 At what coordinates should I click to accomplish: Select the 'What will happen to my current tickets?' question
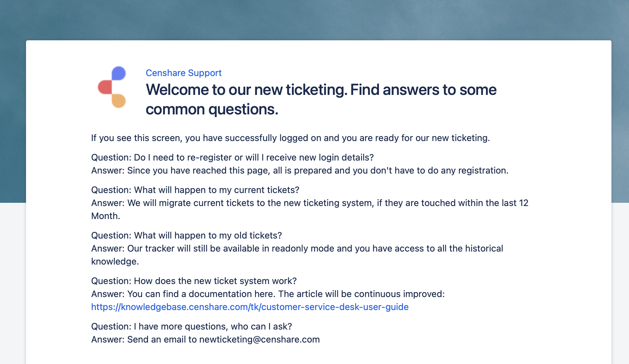click(195, 190)
